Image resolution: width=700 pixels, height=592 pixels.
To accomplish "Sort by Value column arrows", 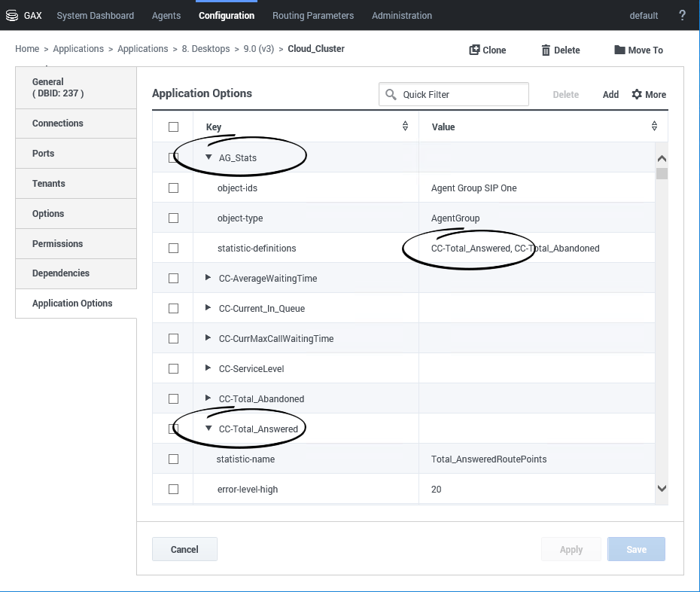I will coord(654,127).
